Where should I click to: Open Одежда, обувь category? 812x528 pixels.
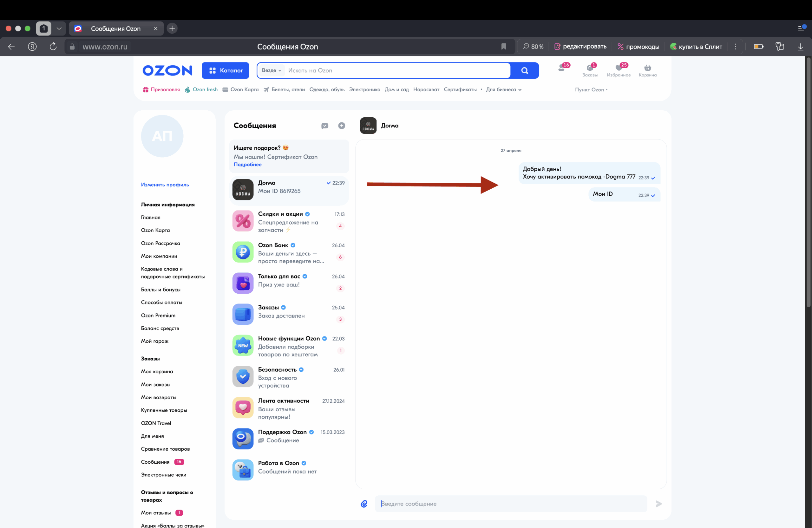click(x=327, y=90)
